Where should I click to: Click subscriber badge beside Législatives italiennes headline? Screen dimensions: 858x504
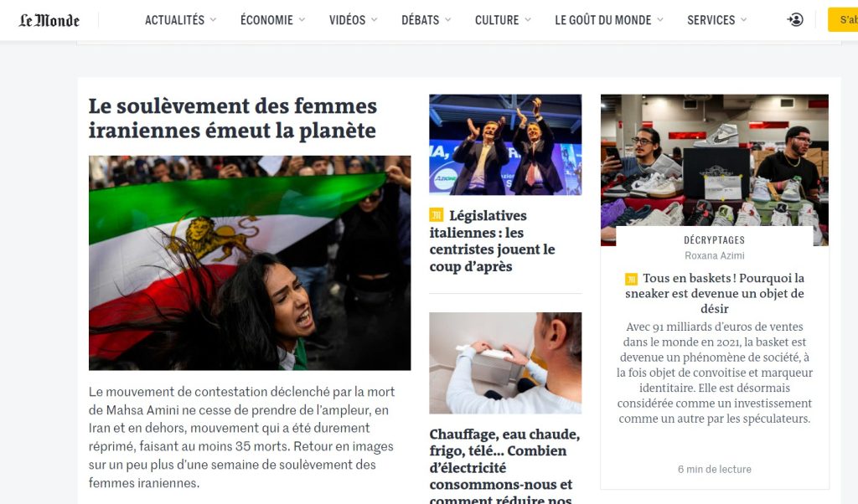coord(436,215)
